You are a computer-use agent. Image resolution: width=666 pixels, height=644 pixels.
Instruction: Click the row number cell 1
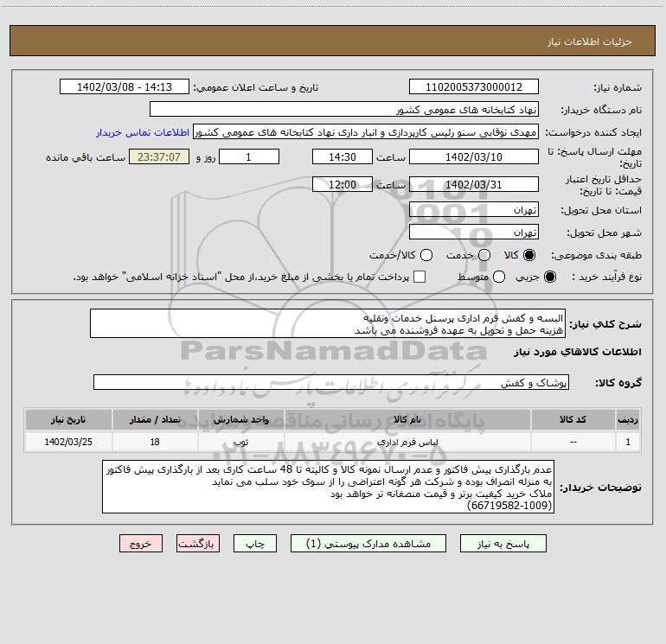coord(628,442)
